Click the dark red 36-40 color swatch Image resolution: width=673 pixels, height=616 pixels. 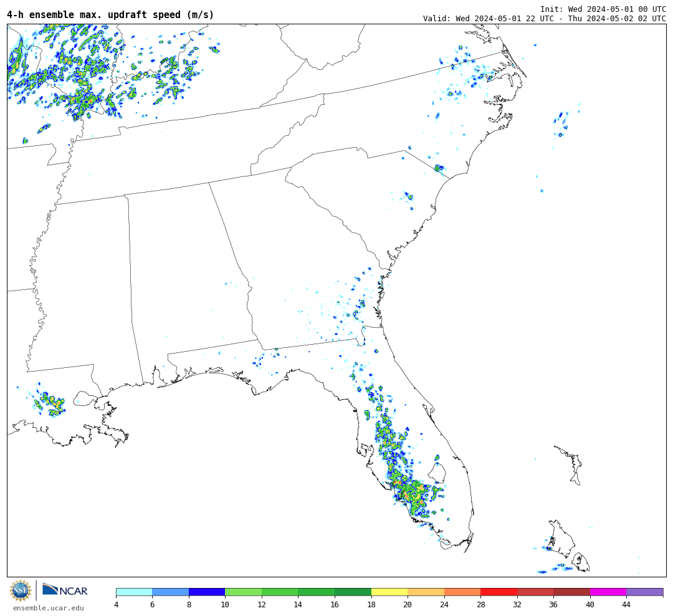point(571,592)
